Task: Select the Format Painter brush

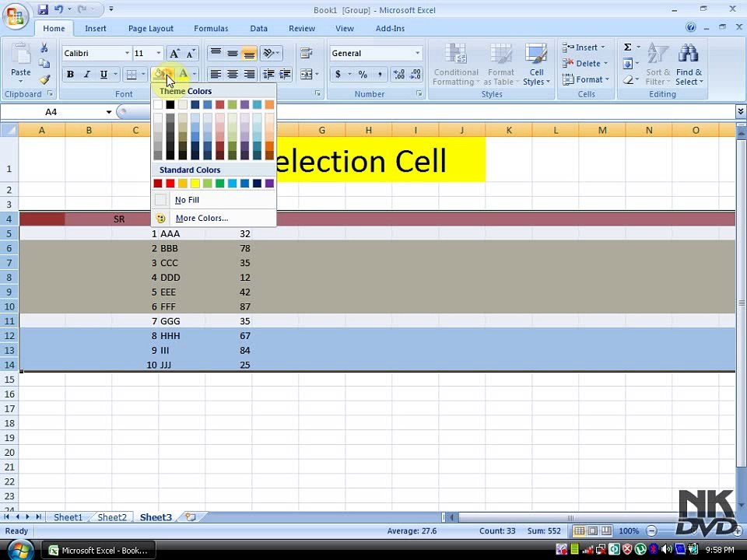Action: pos(44,79)
